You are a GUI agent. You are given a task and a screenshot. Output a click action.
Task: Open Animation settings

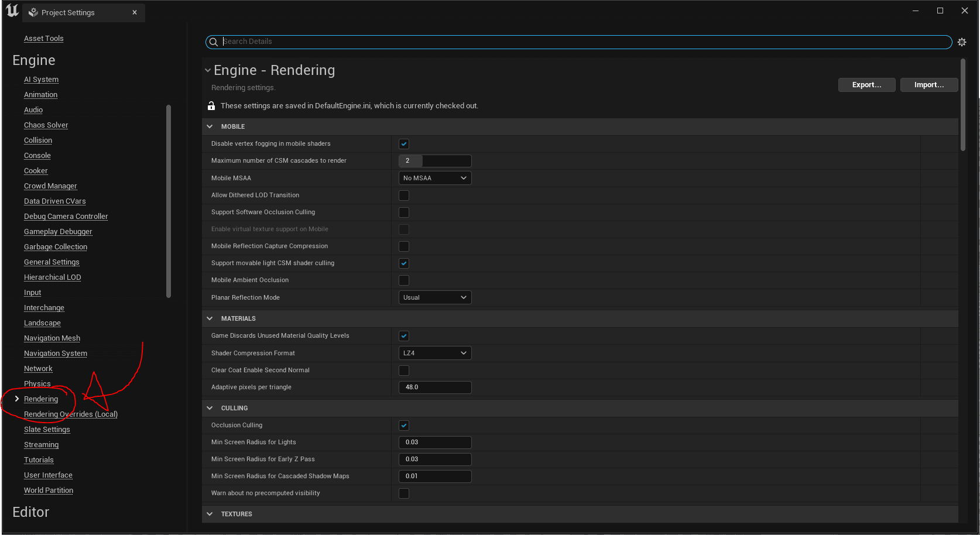(x=40, y=95)
